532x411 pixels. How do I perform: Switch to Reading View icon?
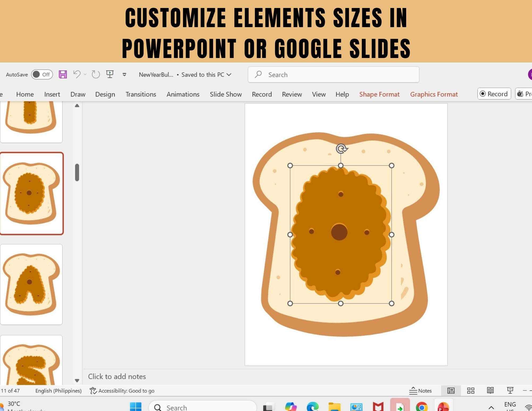click(490, 391)
